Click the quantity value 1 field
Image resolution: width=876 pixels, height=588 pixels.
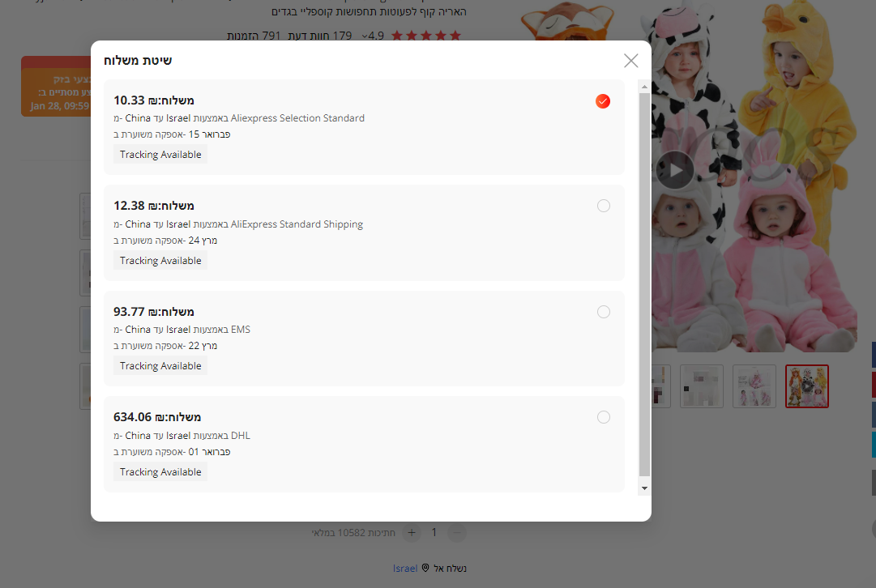434,533
